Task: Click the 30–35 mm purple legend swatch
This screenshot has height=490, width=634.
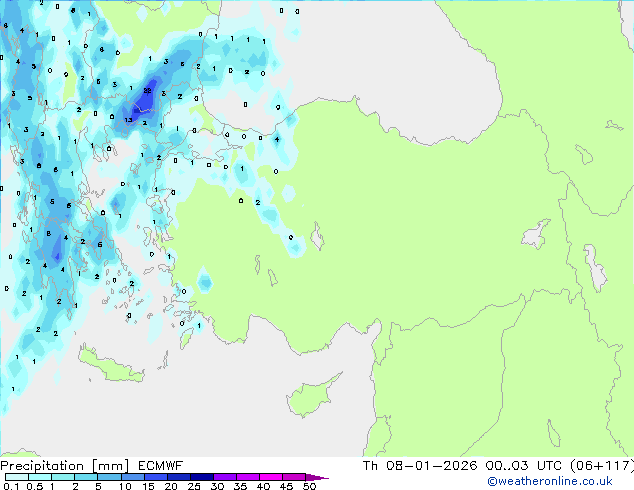Action: [224, 477]
